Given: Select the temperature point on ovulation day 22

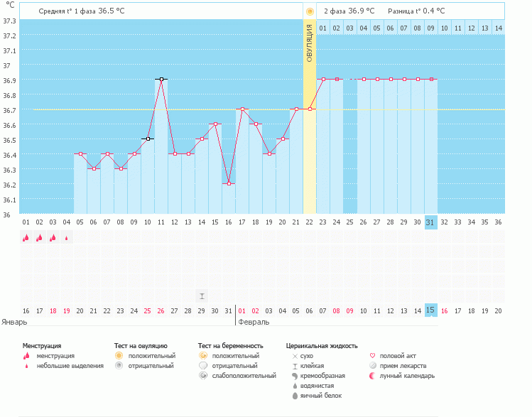Looking at the screenshot, I should pyautogui.click(x=310, y=109).
